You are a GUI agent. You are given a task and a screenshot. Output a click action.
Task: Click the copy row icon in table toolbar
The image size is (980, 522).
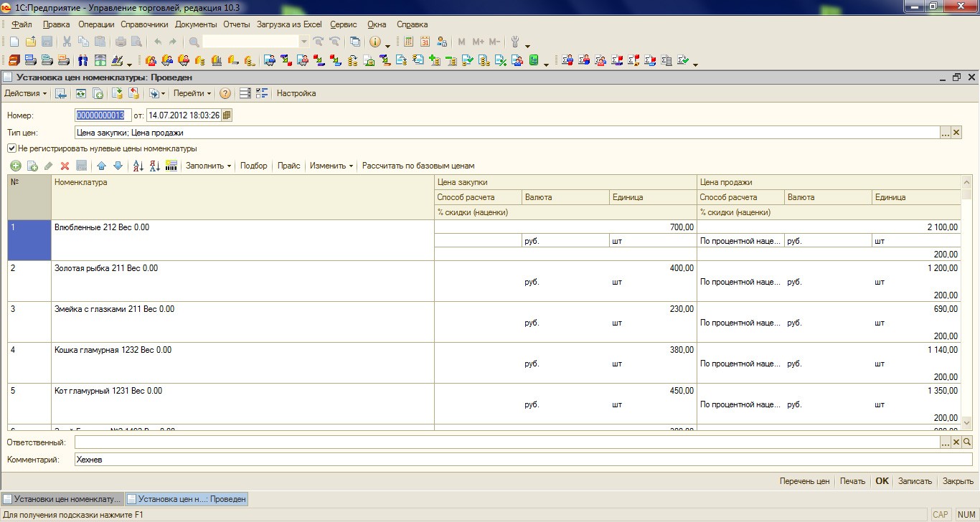32,166
